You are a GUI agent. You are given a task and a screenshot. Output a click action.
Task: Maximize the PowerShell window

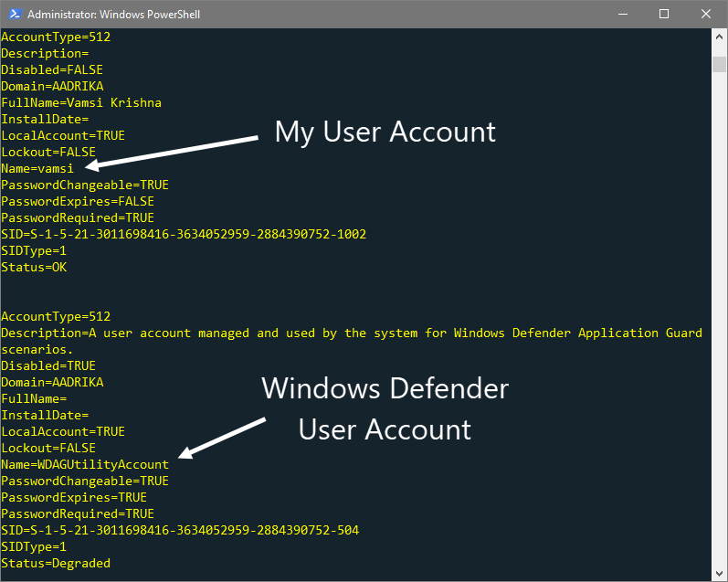click(664, 14)
